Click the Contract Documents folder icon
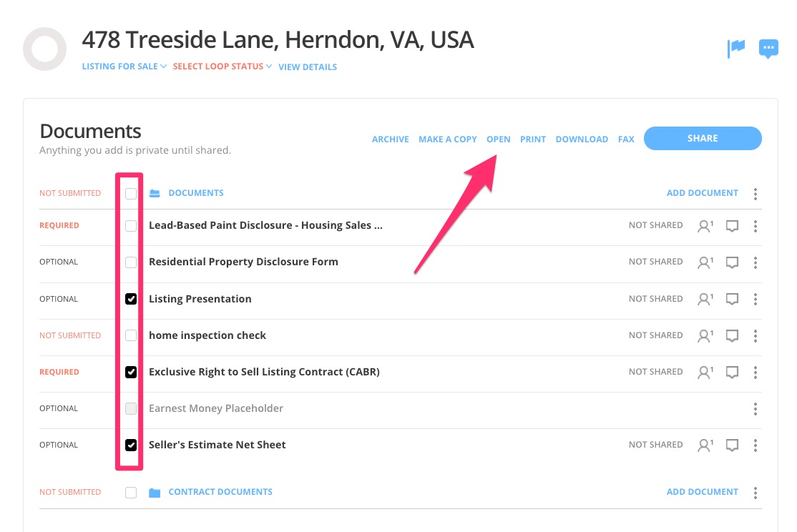The width and height of the screenshot is (797, 532). (155, 493)
